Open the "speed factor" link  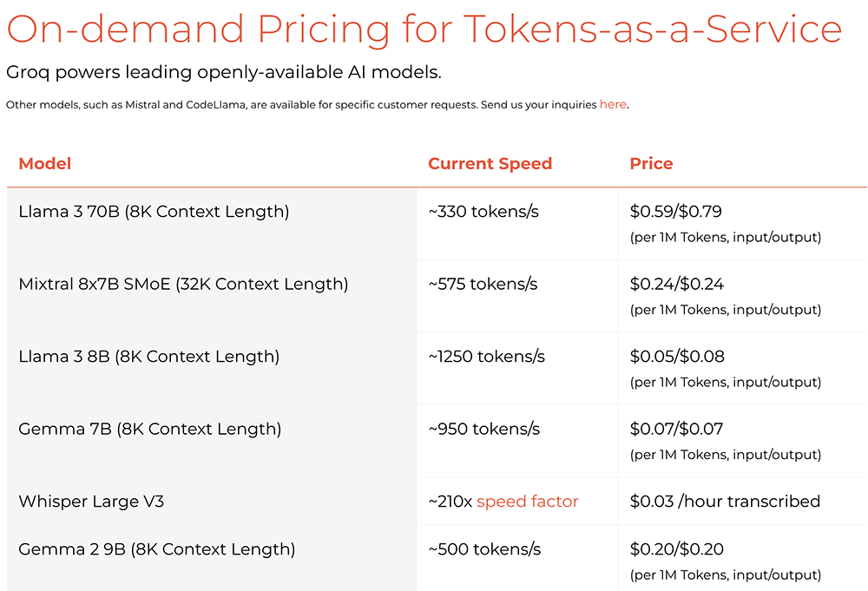coord(527,502)
